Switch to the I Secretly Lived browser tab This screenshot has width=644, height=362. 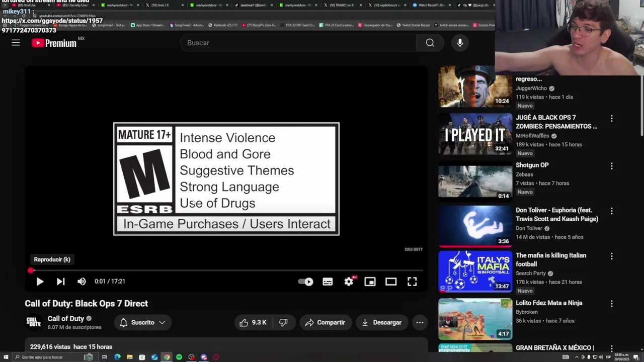point(75,5)
